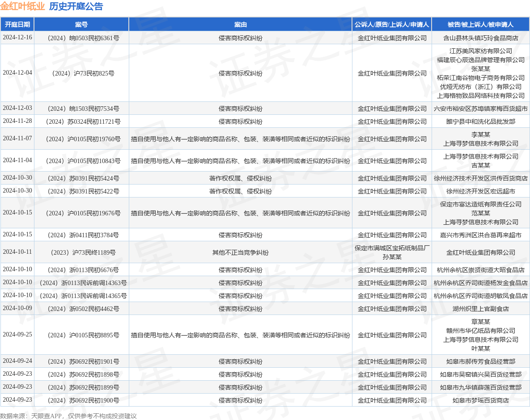Click defendant 杭州余杭区崇贤街道大昭食品店

(x=481, y=270)
